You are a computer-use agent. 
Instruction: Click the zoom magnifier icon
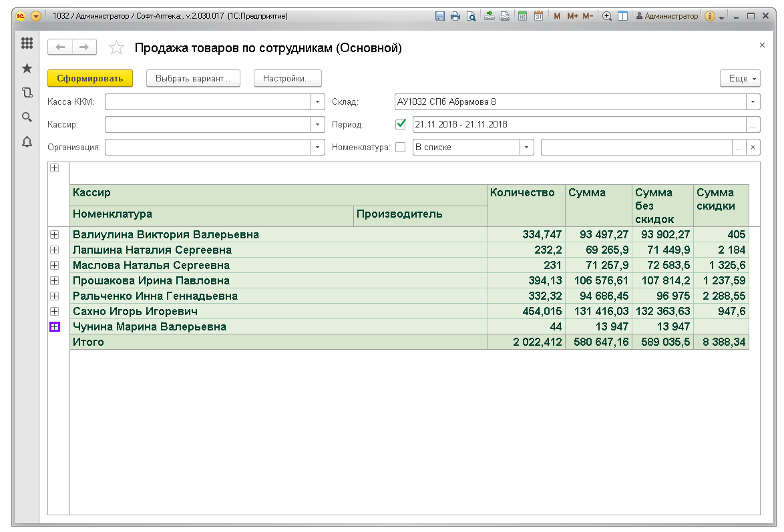click(x=607, y=16)
